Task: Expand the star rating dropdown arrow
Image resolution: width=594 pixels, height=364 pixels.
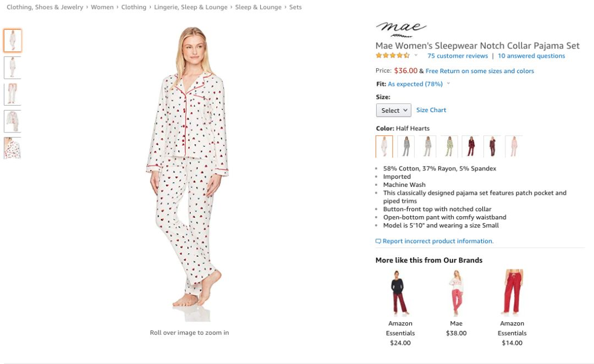Action: click(416, 56)
